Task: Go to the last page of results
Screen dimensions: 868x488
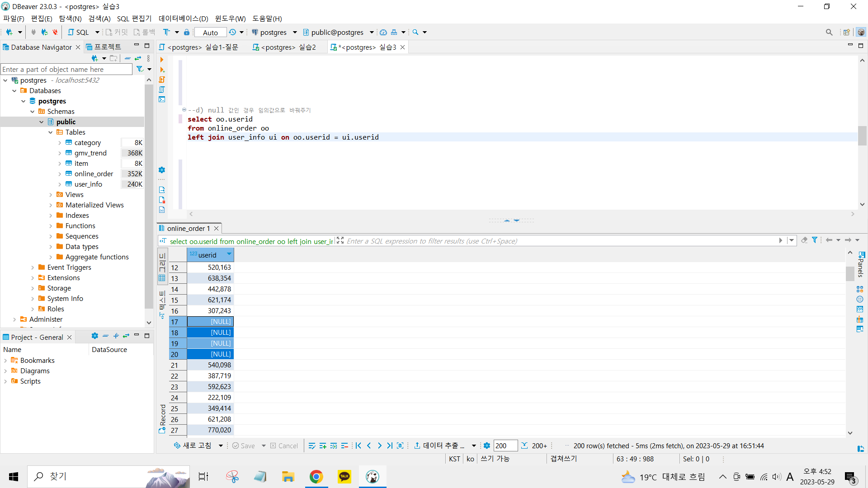Action: [x=390, y=446]
